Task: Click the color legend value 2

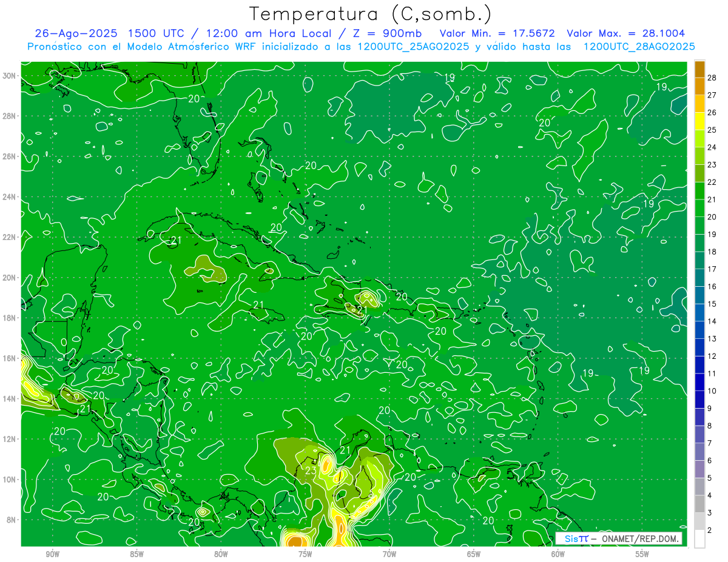Action: coord(710,530)
